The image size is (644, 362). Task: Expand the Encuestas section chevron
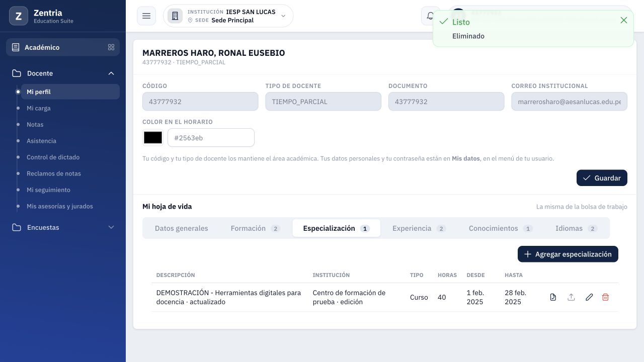[x=111, y=227]
